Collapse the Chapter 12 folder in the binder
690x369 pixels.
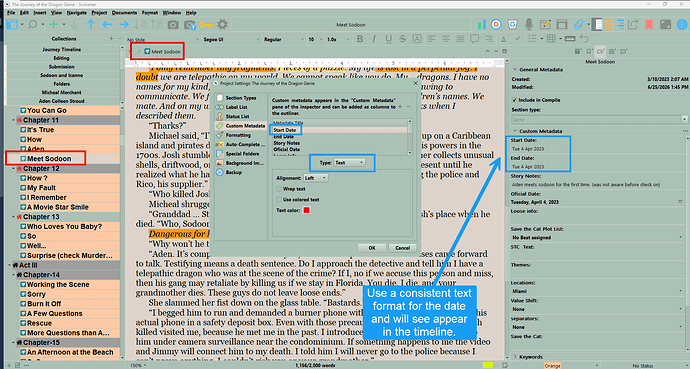14,169
